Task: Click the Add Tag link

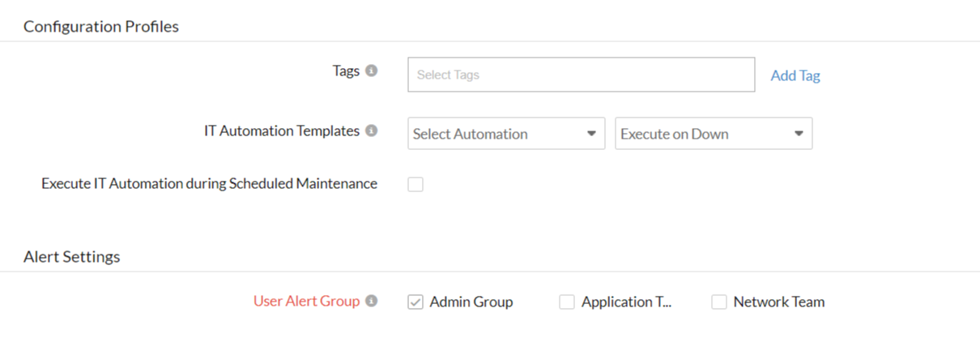Action: 795,75
